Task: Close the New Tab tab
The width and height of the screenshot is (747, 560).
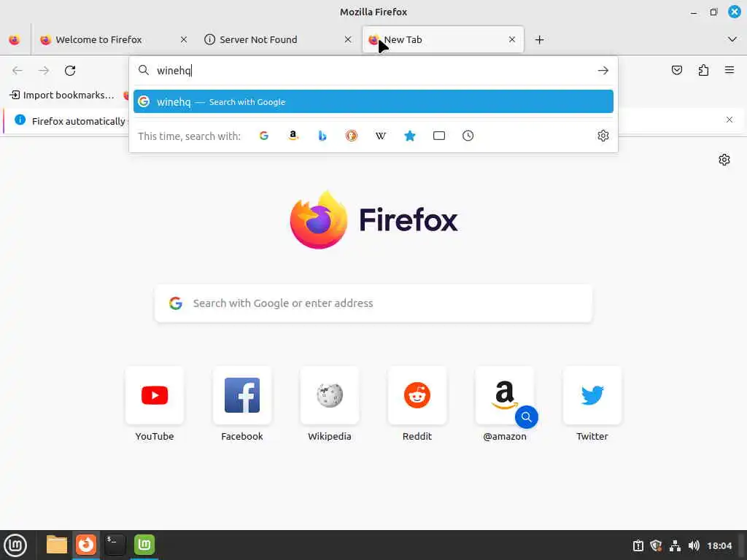Action: (x=512, y=39)
